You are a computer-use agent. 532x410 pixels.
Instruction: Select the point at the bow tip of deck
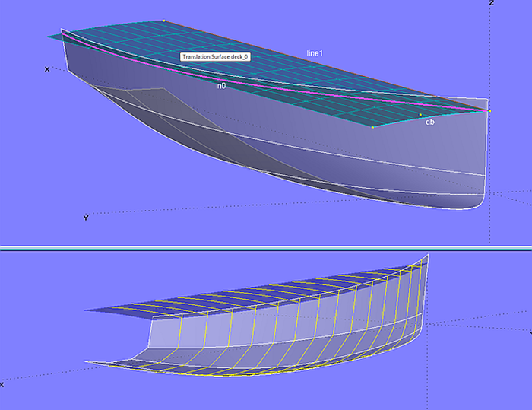tap(489, 111)
